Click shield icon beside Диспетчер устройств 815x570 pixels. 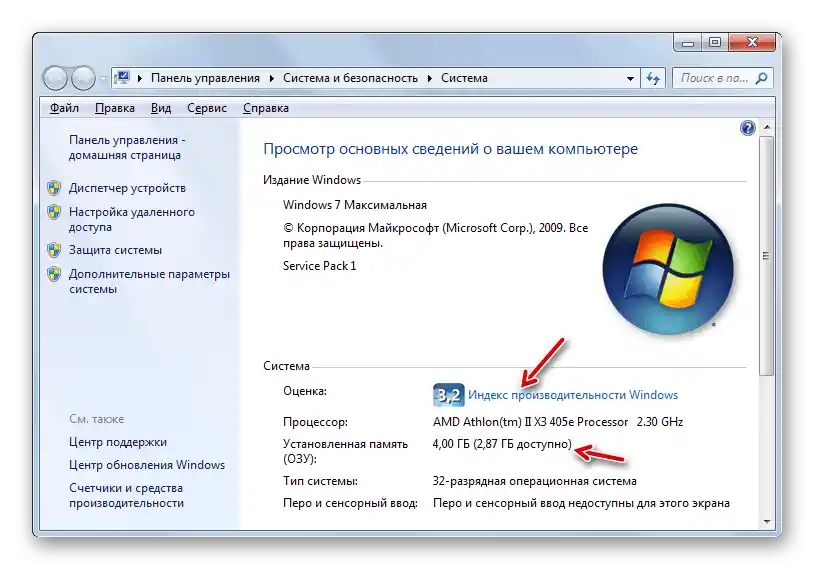[54, 188]
